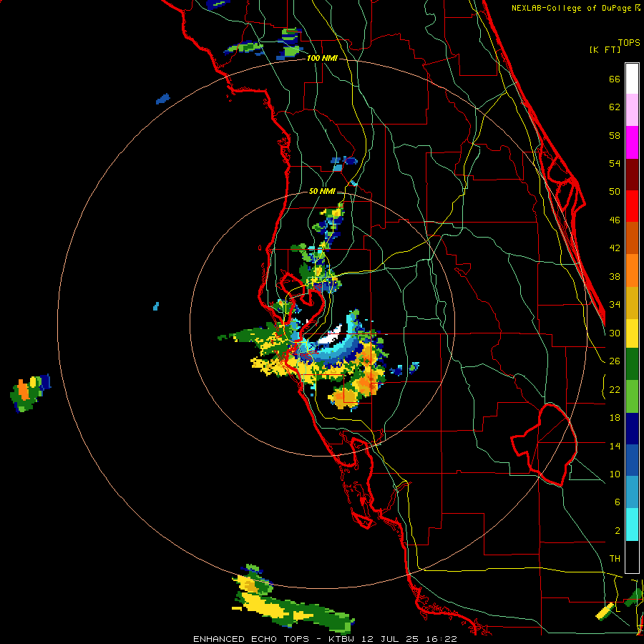Click the yellow 30 kft legend swatch
Viewport: 644px width, 644px height.
tap(632, 333)
